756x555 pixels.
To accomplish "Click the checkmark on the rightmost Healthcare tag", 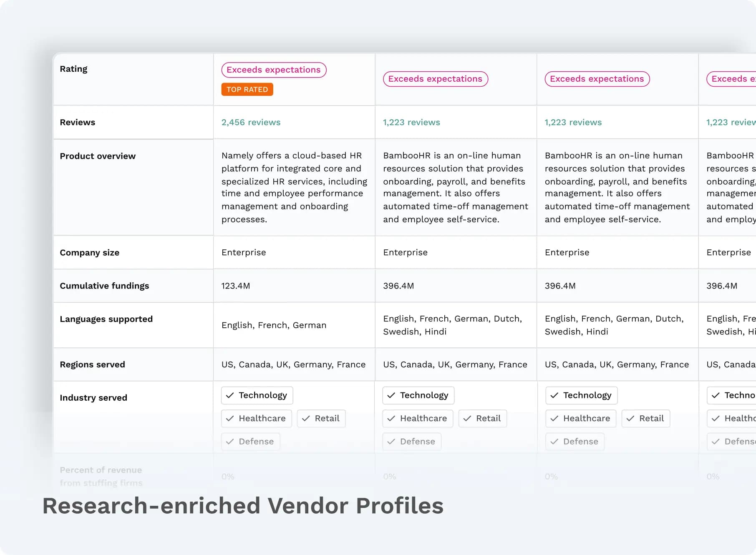I will (716, 418).
